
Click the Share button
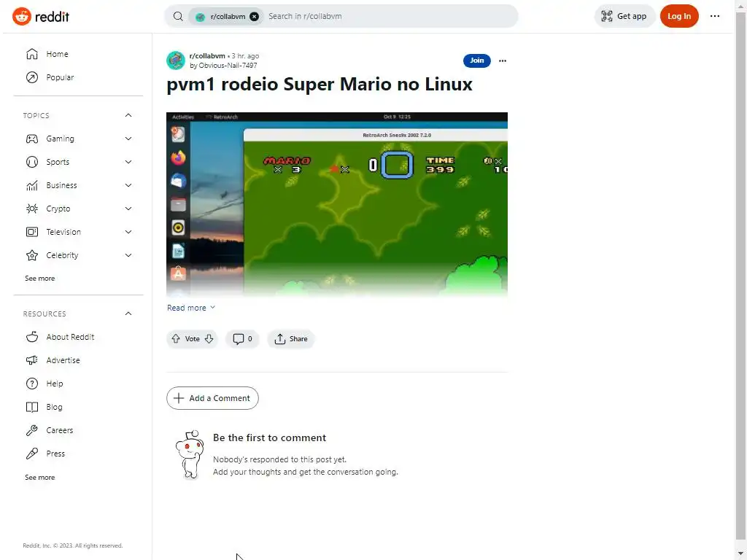point(290,338)
